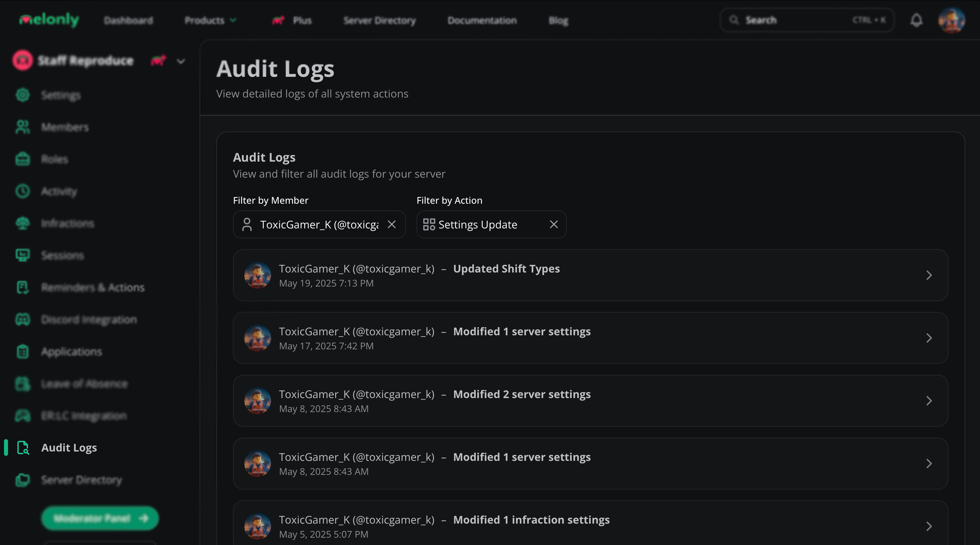Click the Melonly logo

coord(49,19)
